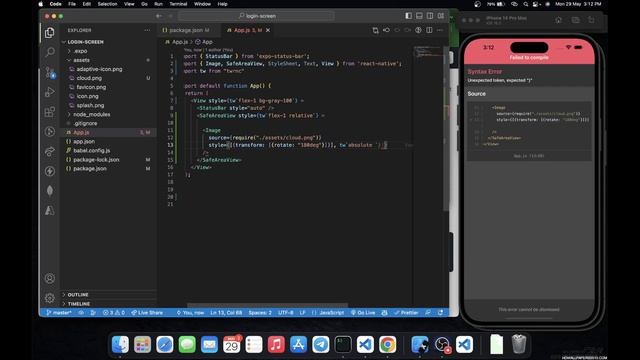Click Live Share in status bar
Viewport: 640px width, 360px height.
147,313
